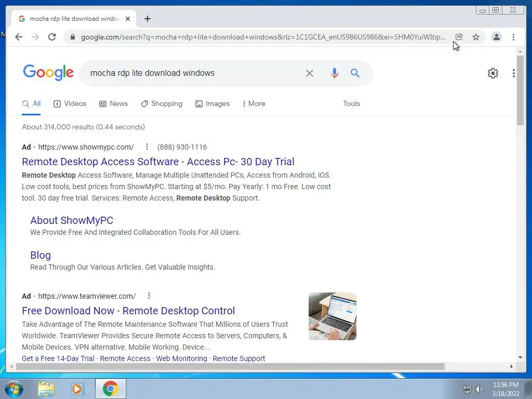This screenshot has height=399, width=532.
Task: Click the scroll left arrow
Action: point(11,366)
